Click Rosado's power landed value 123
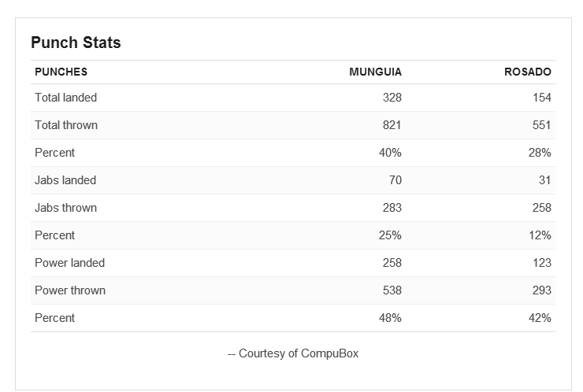Screen dimensions: 583x392 coord(542,263)
